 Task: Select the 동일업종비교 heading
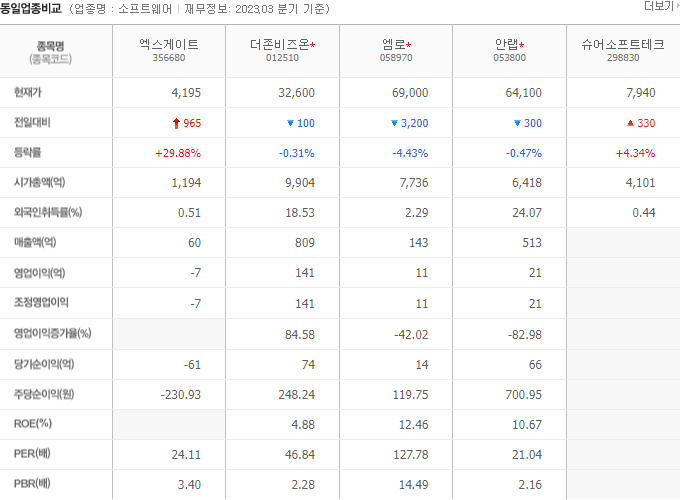tap(31, 9)
